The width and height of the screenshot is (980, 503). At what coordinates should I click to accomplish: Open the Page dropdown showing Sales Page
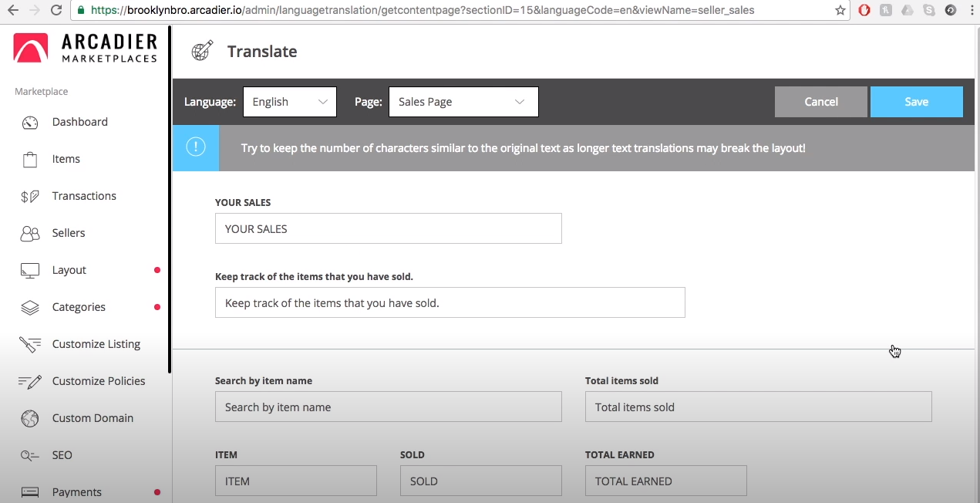click(463, 102)
